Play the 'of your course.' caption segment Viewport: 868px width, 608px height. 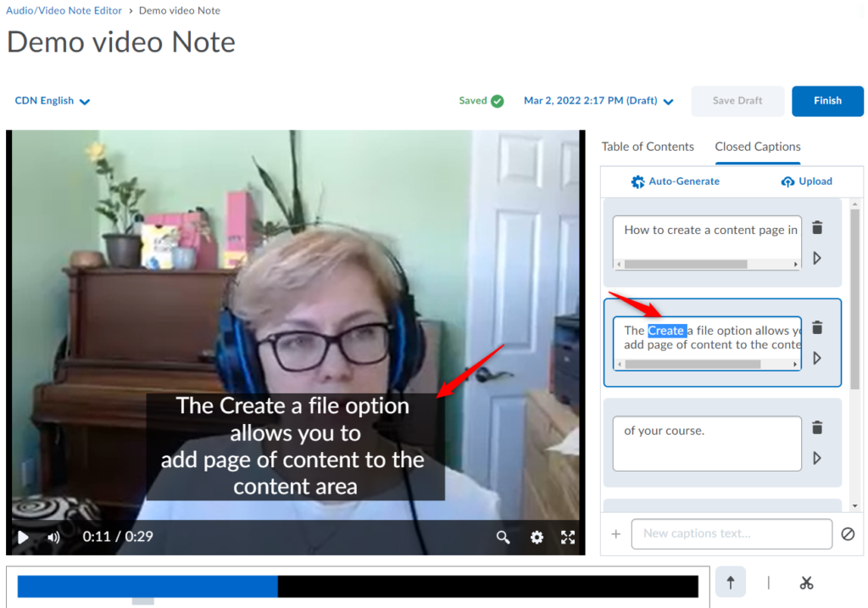point(817,458)
